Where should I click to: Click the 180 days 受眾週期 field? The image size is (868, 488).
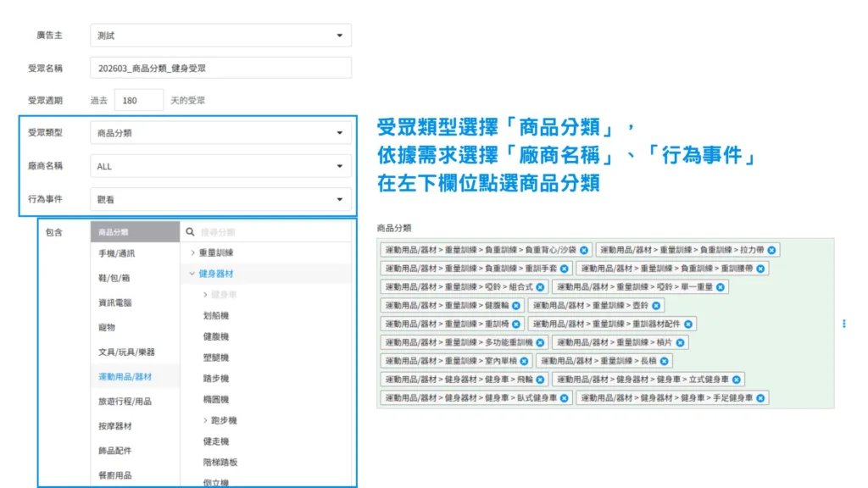[138, 99]
